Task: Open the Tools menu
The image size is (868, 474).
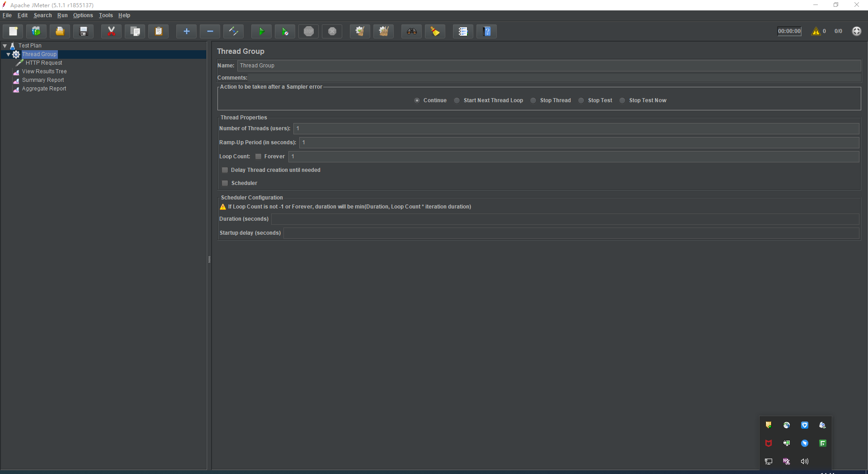Action: (x=106, y=15)
